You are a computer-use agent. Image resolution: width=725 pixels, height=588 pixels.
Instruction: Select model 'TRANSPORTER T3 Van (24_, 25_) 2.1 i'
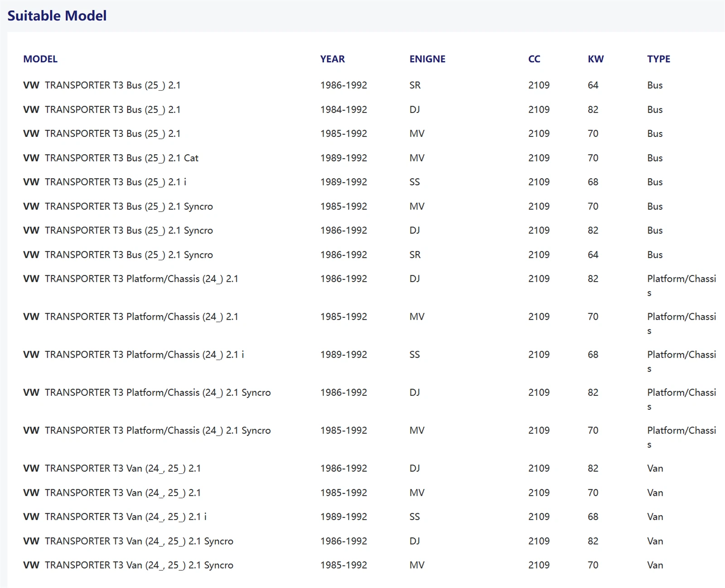126,517
